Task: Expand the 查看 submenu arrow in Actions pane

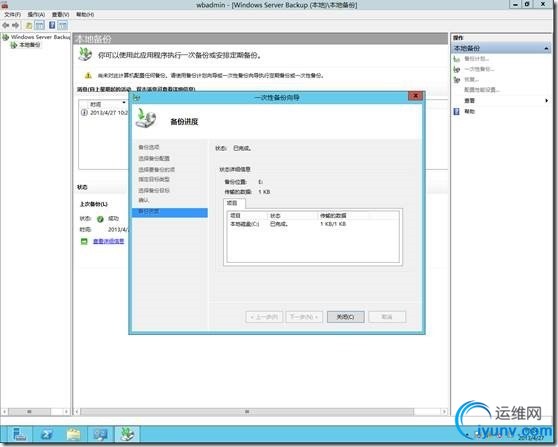Action: [547, 101]
